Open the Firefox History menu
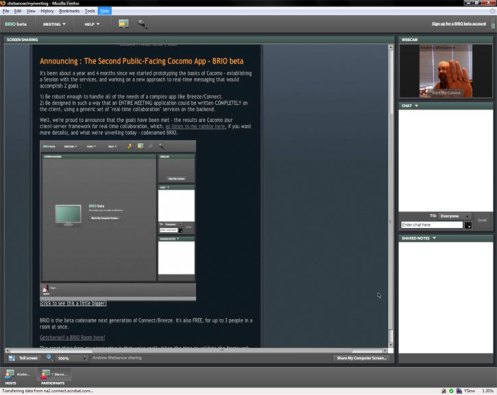Viewport: 497px width, 395px height. (47, 11)
